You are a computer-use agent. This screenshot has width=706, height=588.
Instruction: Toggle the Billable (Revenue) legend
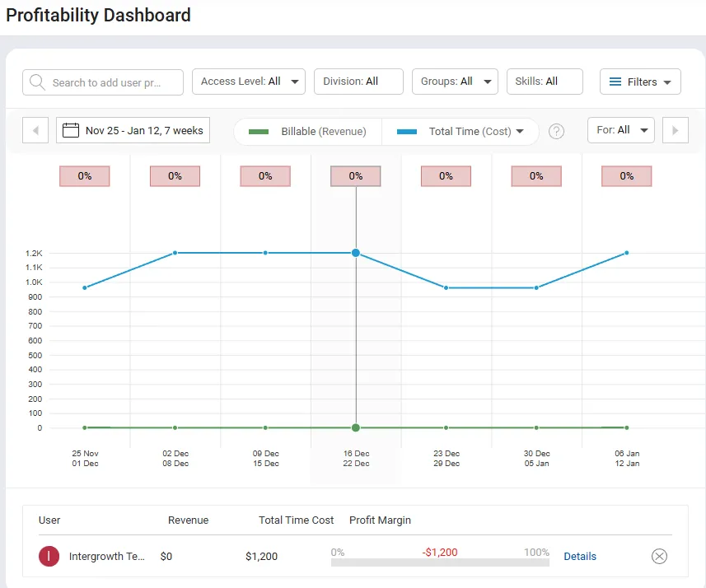click(306, 130)
